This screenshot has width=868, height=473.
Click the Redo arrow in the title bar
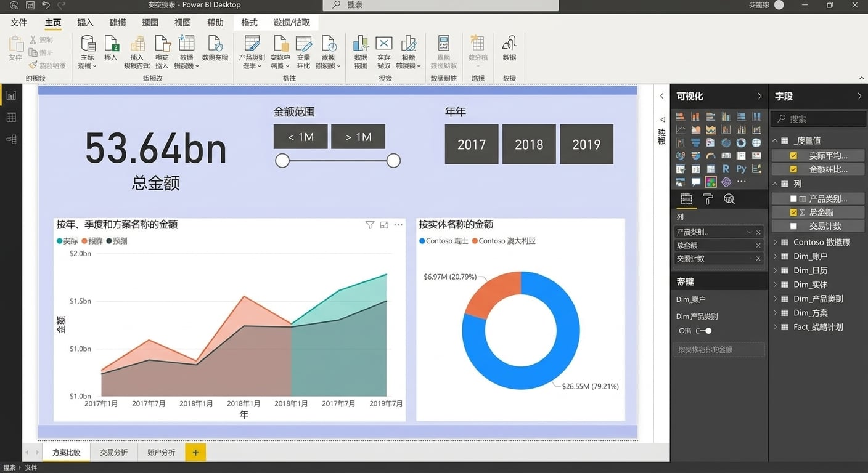[62, 5]
